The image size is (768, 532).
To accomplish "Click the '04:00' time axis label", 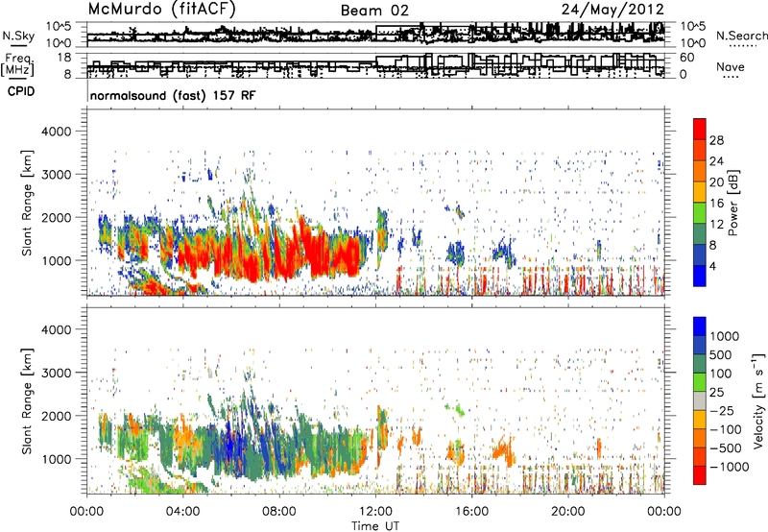I will point(182,512).
